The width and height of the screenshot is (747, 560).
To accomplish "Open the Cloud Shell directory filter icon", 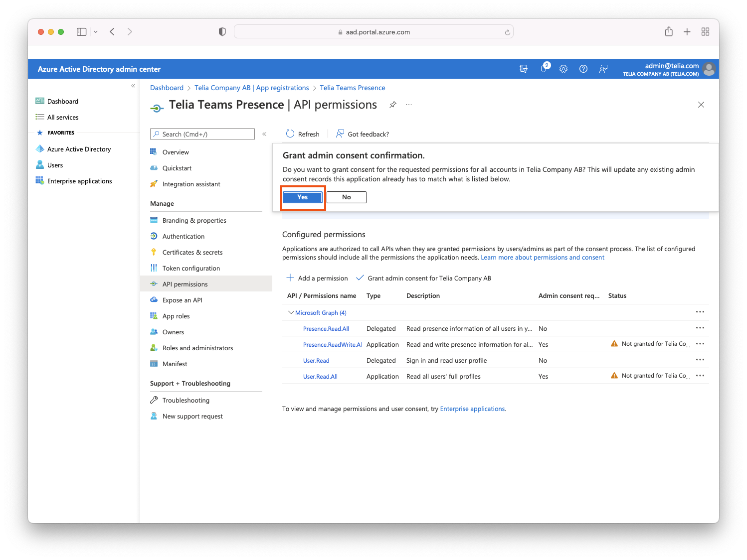I will click(x=524, y=69).
